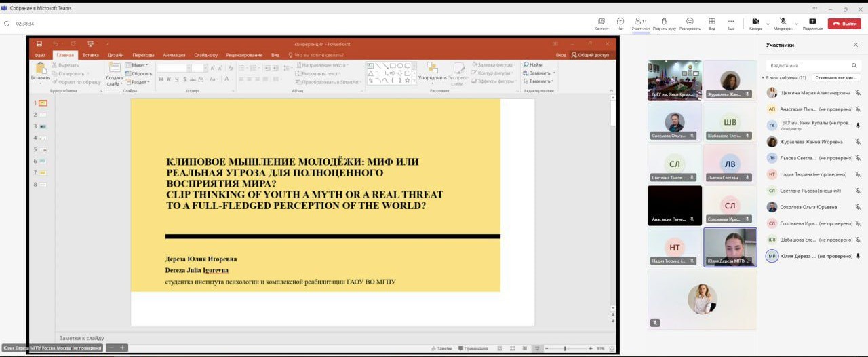Viewport: 868px width, 357px height.
Task: Switch to the Вставка ribbon tab
Action: (x=90, y=55)
